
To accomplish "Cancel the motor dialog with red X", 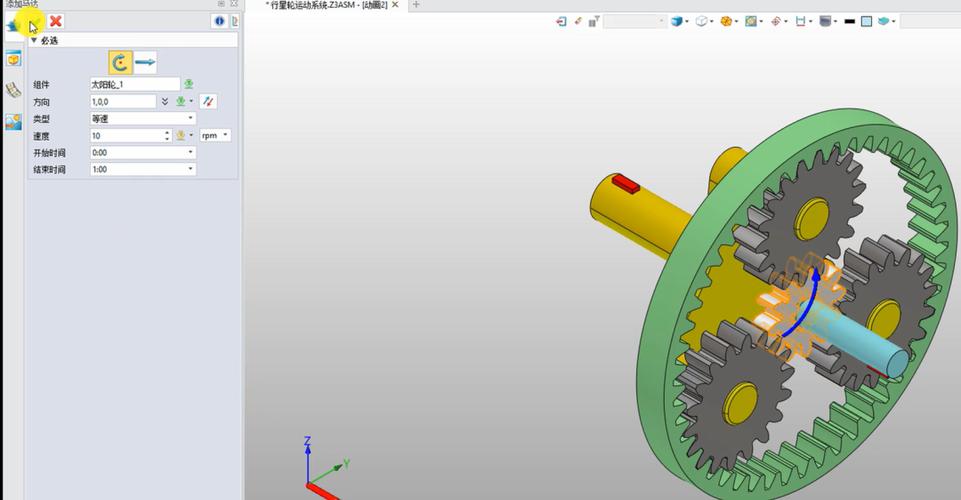I will (x=55, y=21).
